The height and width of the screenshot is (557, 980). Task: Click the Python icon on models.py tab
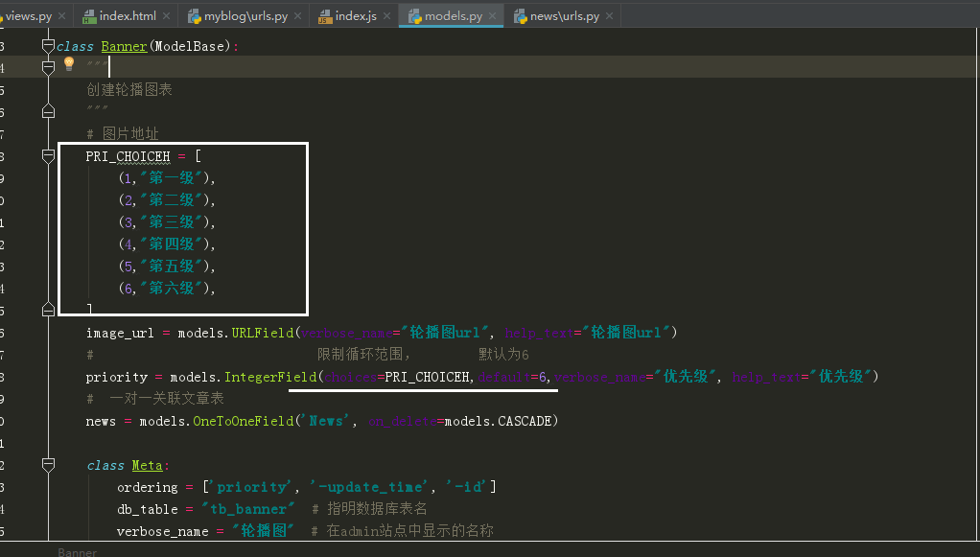tap(415, 17)
